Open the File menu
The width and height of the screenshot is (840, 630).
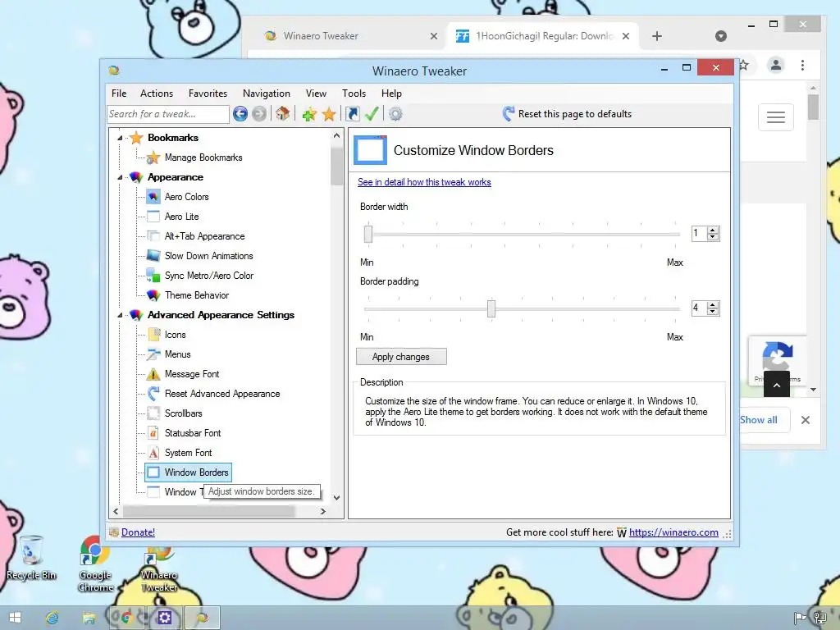tap(119, 94)
